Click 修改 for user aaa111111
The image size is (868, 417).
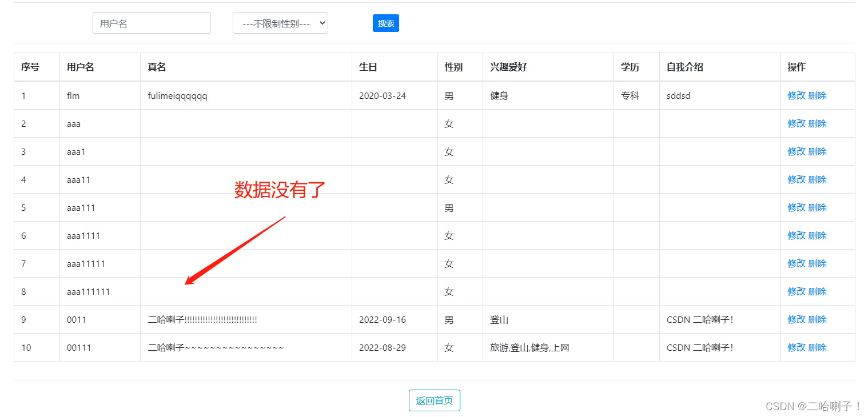coord(797,291)
